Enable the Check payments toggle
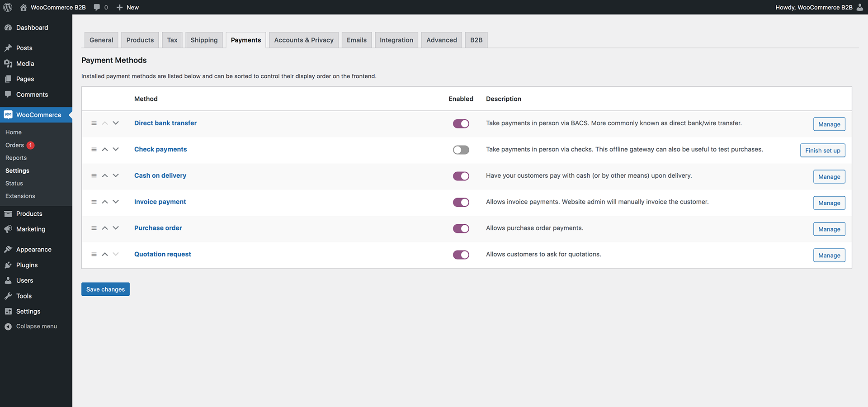Image resolution: width=868 pixels, height=407 pixels. [461, 150]
